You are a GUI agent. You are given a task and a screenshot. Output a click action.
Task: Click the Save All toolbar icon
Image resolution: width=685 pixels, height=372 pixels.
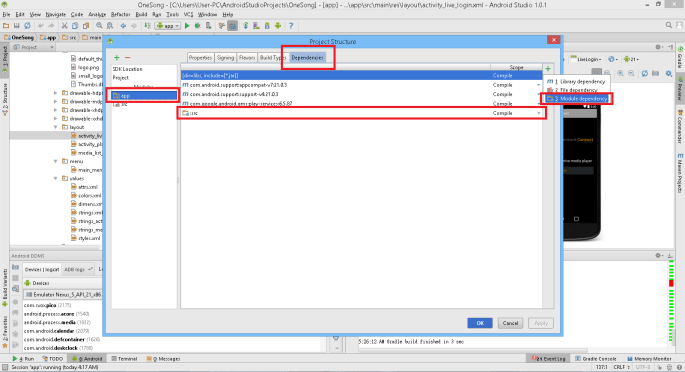[x=17, y=26]
